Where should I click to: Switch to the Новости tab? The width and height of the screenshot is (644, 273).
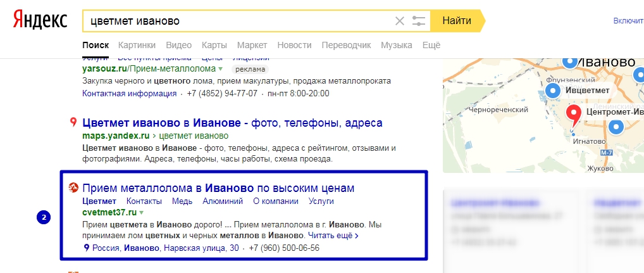coord(295,45)
